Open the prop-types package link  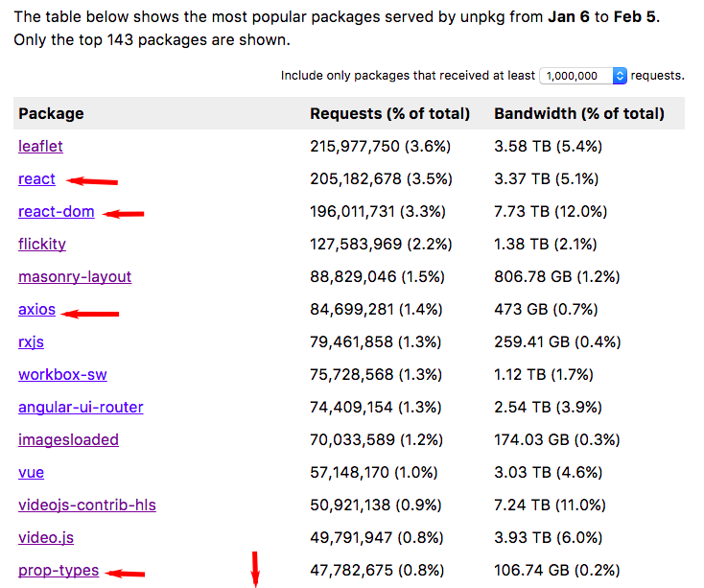coord(59,570)
